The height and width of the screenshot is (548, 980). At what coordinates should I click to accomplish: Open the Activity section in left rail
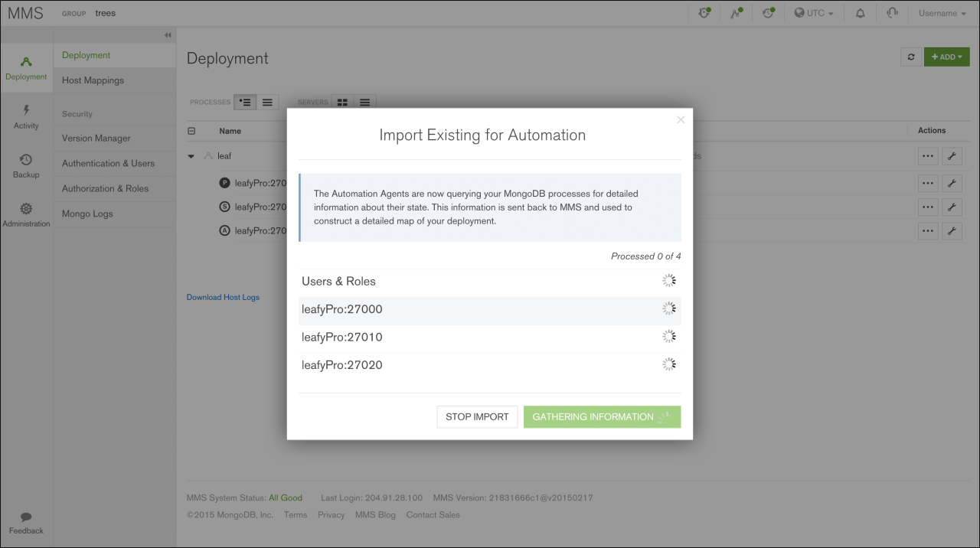coord(26,117)
